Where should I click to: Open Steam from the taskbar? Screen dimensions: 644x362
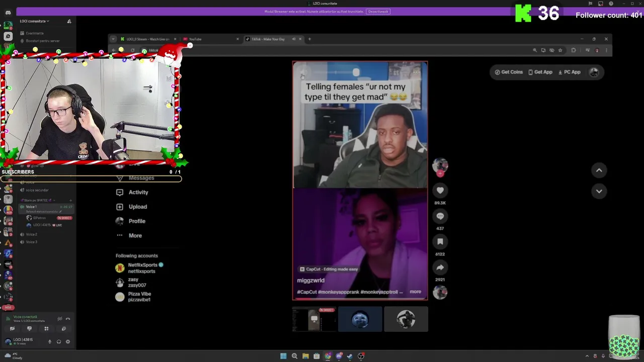[x=350, y=356]
